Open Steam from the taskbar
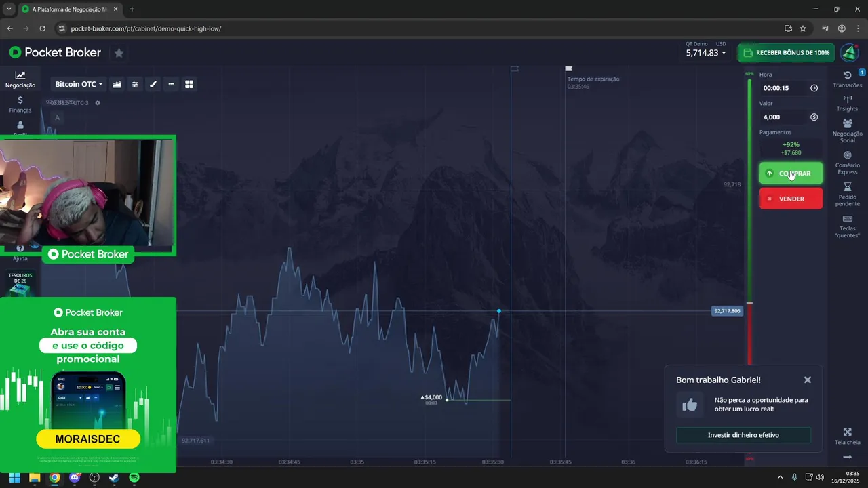Screen dimensions: 868x488 point(114,477)
